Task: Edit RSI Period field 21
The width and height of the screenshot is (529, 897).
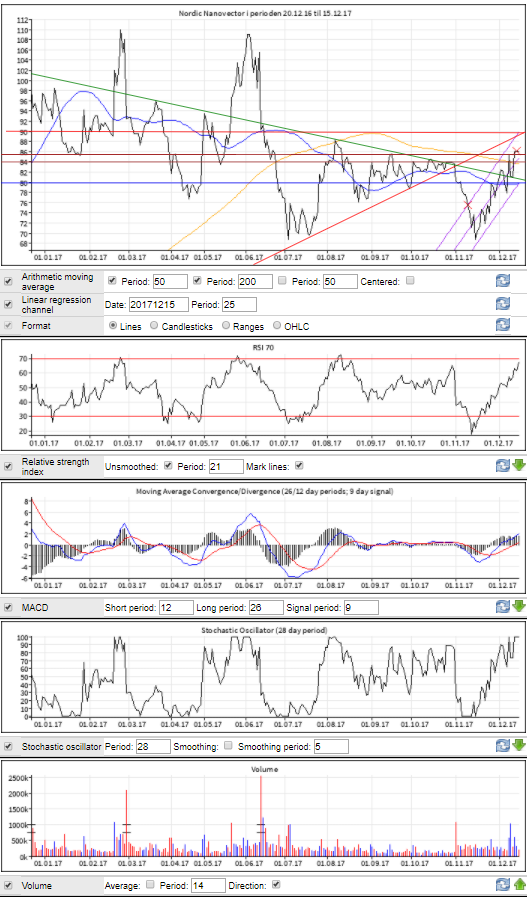Action: 226,466
